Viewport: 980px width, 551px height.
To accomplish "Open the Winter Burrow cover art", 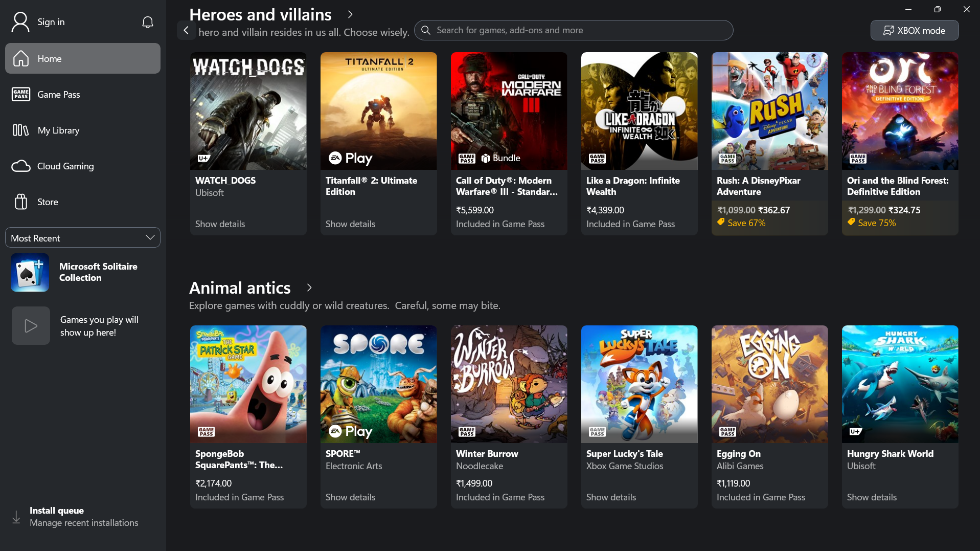I will pos(509,384).
